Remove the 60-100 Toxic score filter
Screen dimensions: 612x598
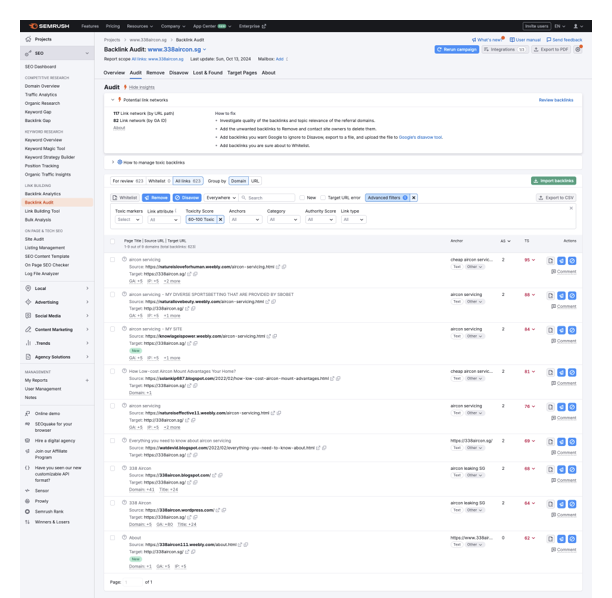221,219
